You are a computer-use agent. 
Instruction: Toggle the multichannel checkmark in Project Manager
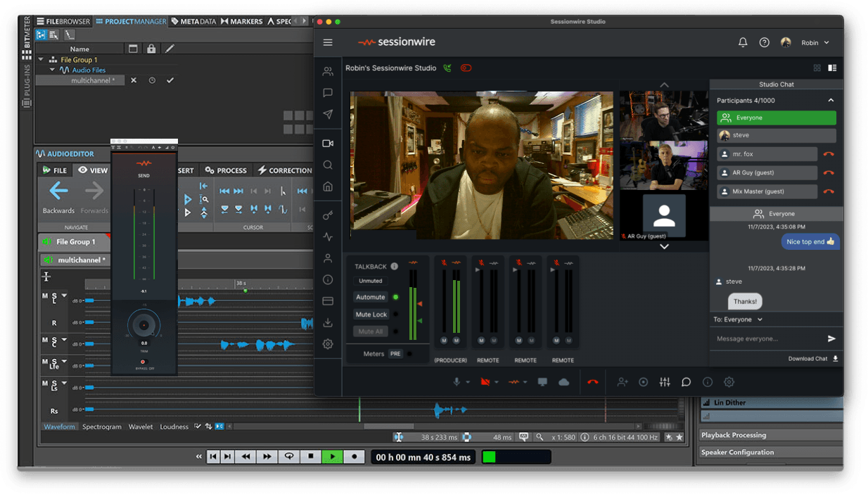(x=170, y=80)
